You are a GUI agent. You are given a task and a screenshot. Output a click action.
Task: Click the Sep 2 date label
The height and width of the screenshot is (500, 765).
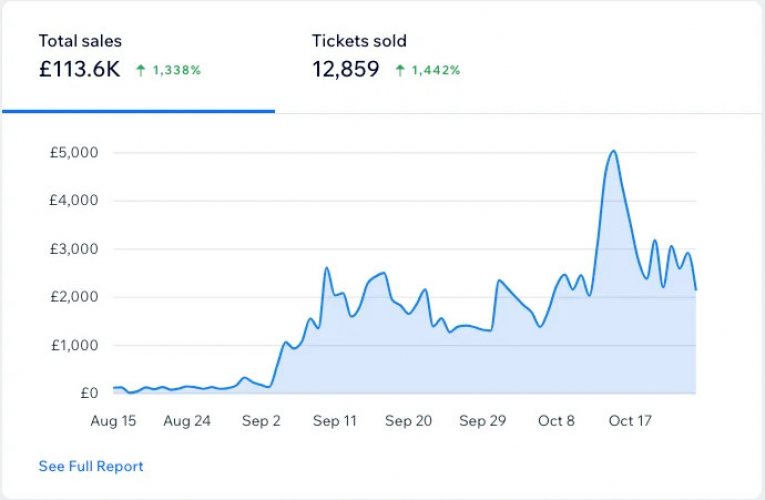(261, 421)
